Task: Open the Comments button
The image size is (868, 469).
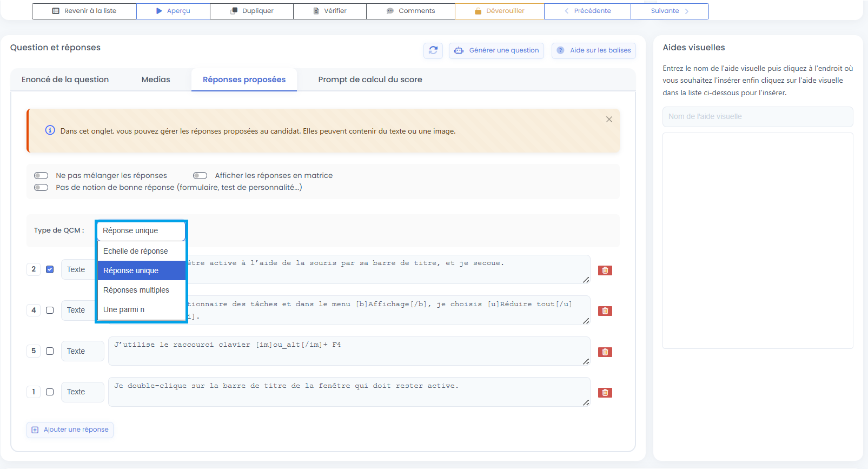Action: point(411,11)
